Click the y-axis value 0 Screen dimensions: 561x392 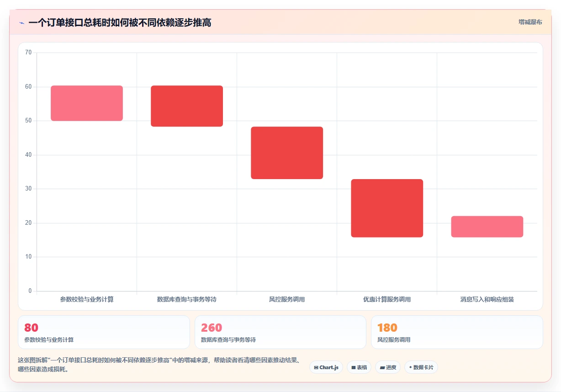[30, 291]
